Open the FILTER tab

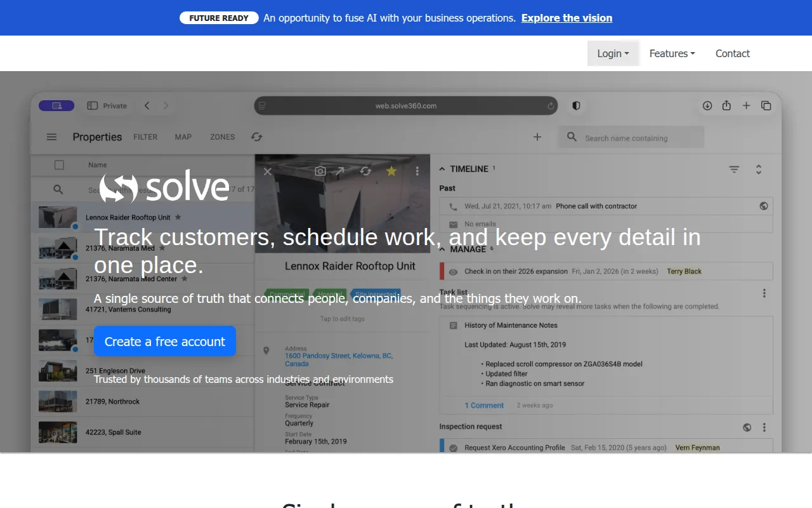pos(145,137)
